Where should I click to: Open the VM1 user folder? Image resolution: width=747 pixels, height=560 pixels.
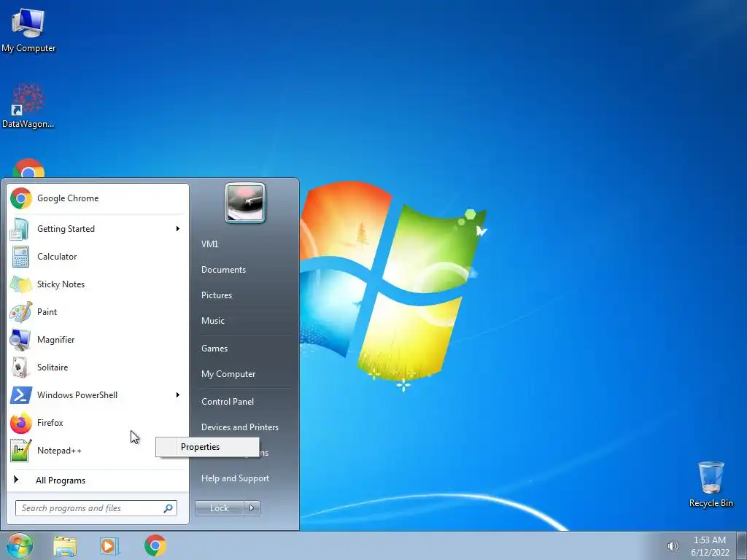(209, 244)
